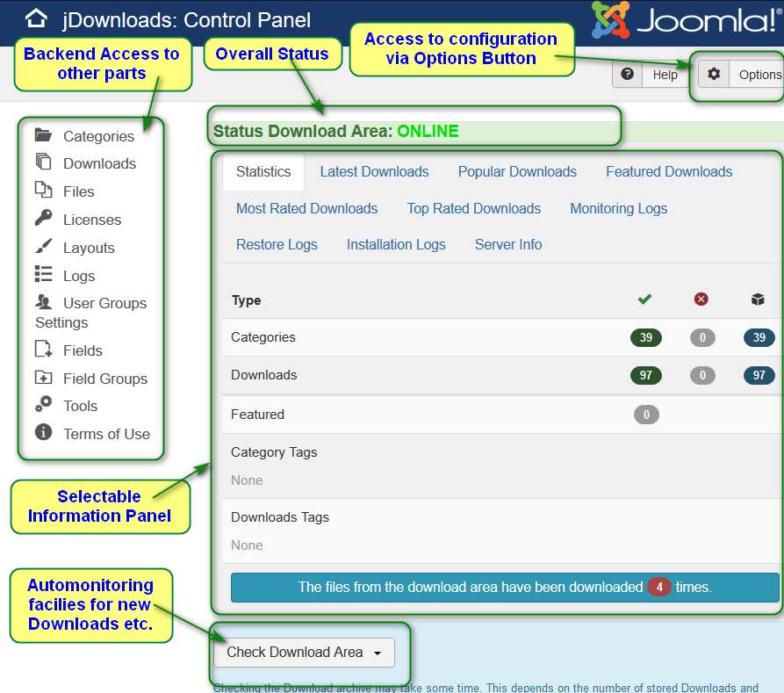Click the box total column icon
The width and height of the screenshot is (784, 693).
click(758, 300)
